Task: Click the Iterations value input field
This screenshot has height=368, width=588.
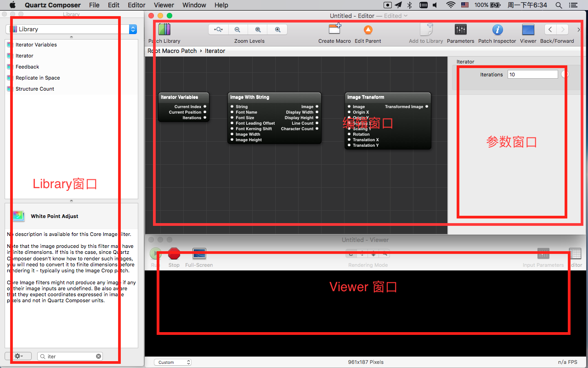Action: click(x=532, y=75)
